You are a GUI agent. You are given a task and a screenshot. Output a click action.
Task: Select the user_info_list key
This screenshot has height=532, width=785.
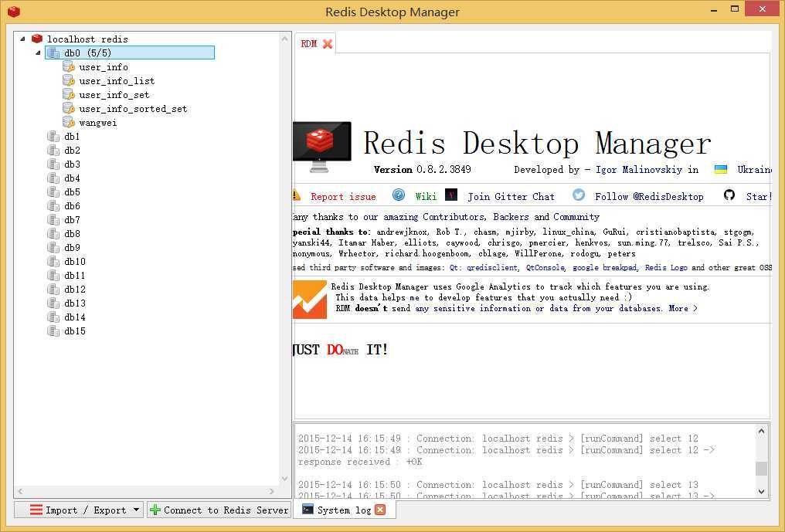tap(117, 81)
